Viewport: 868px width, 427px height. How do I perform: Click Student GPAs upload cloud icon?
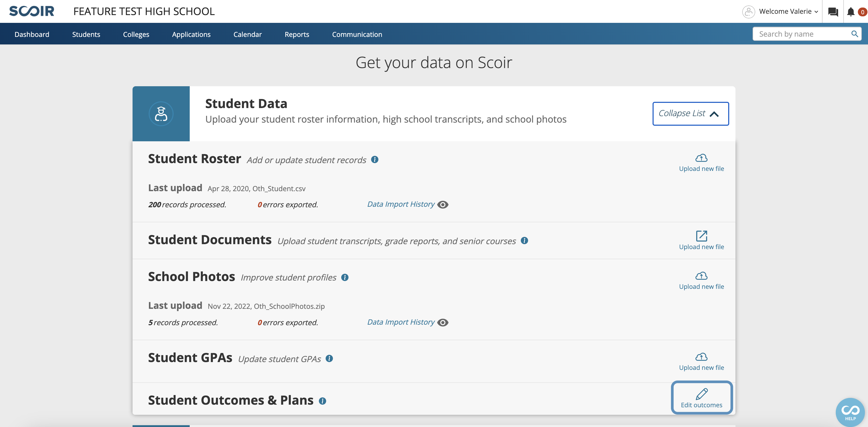coord(701,357)
